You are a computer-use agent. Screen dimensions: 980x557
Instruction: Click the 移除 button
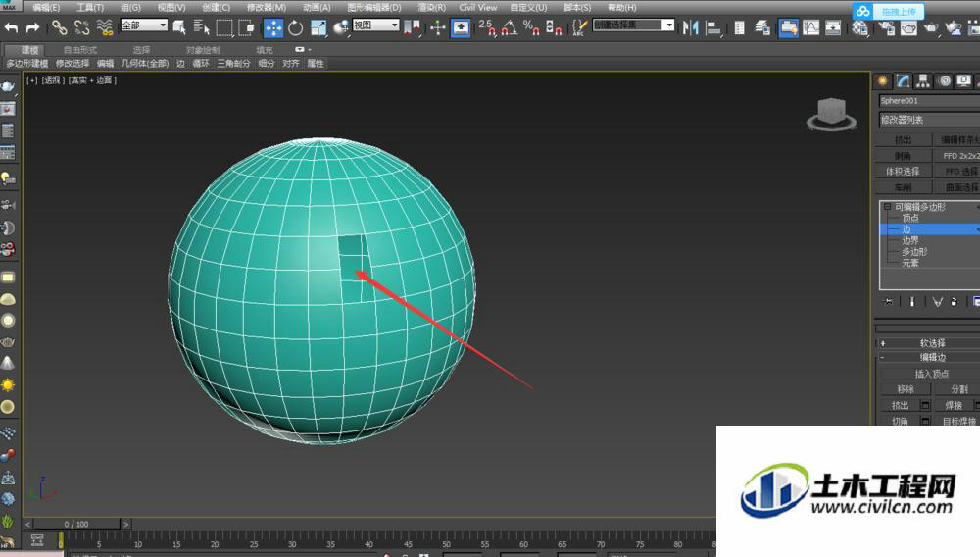[905, 389]
